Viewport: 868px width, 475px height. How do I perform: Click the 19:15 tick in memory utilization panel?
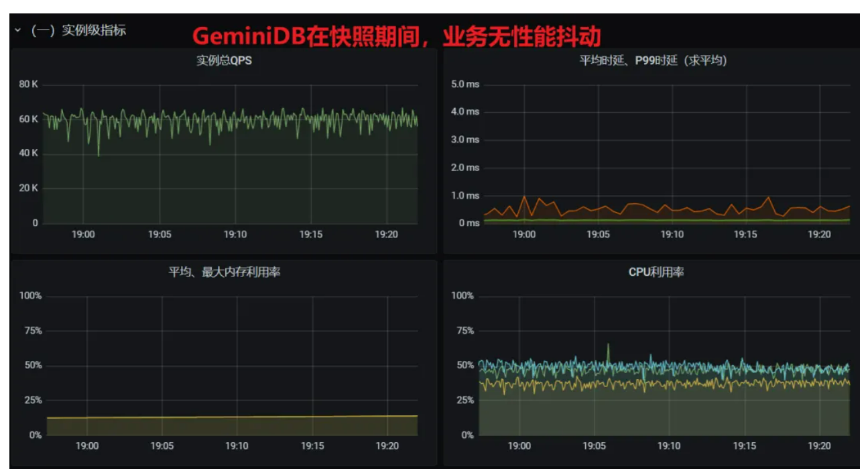tap(312, 446)
